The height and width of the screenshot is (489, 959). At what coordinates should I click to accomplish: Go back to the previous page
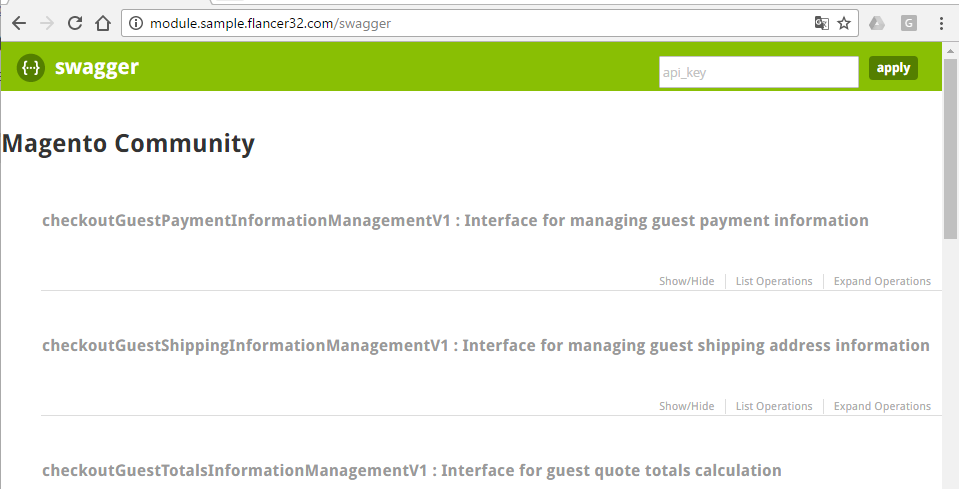tap(19, 23)
